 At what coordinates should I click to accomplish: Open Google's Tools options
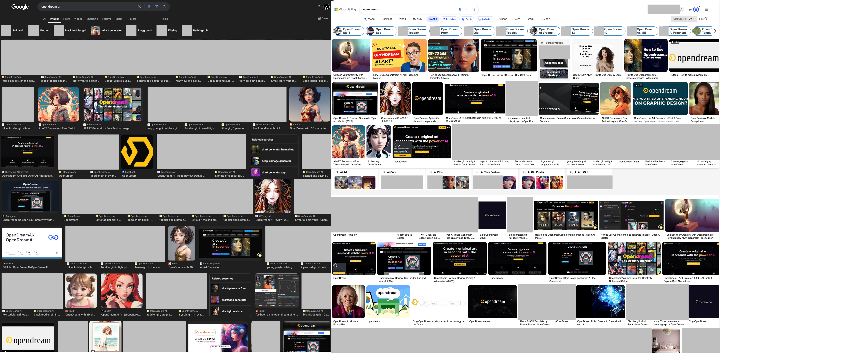pyautogui.click(x=164, y=19)
